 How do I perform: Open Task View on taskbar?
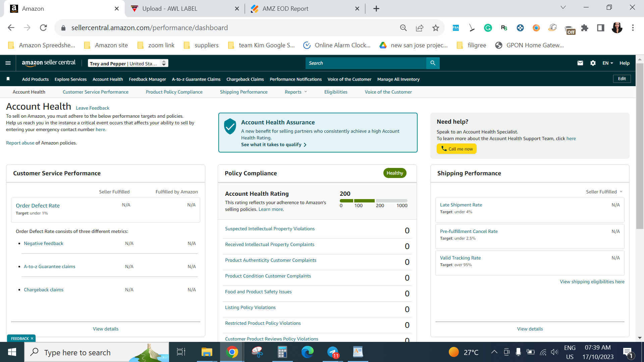coord(181,352)
